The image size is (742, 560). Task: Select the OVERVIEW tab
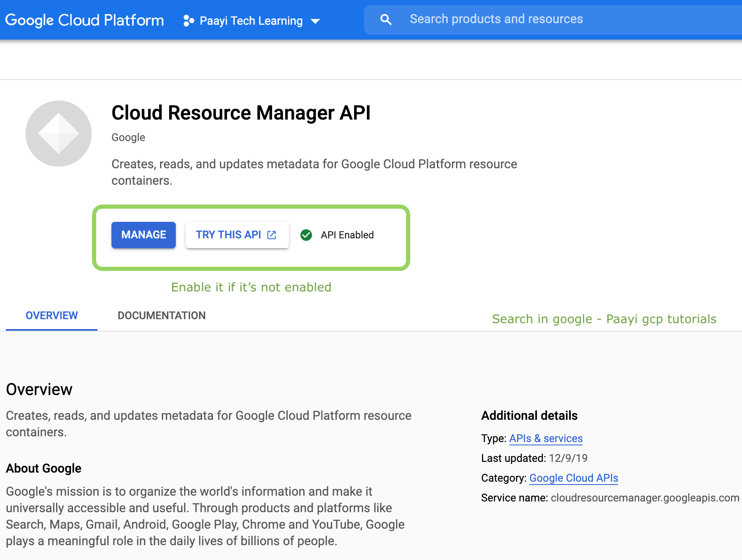pyautogui.click(x=51, y=315)
